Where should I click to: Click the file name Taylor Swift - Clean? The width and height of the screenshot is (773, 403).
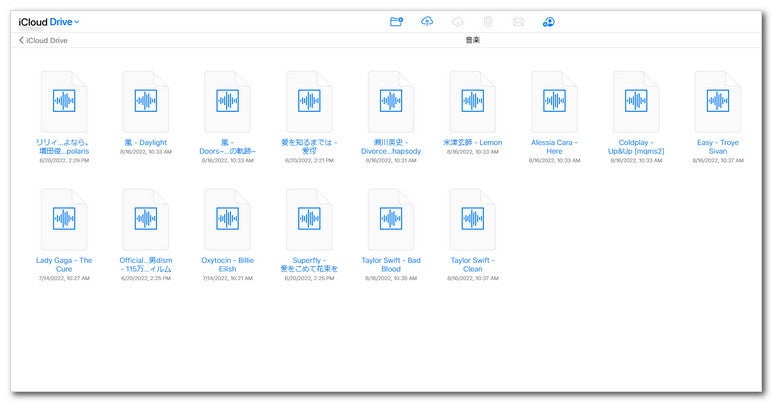[x=473, y=265]
